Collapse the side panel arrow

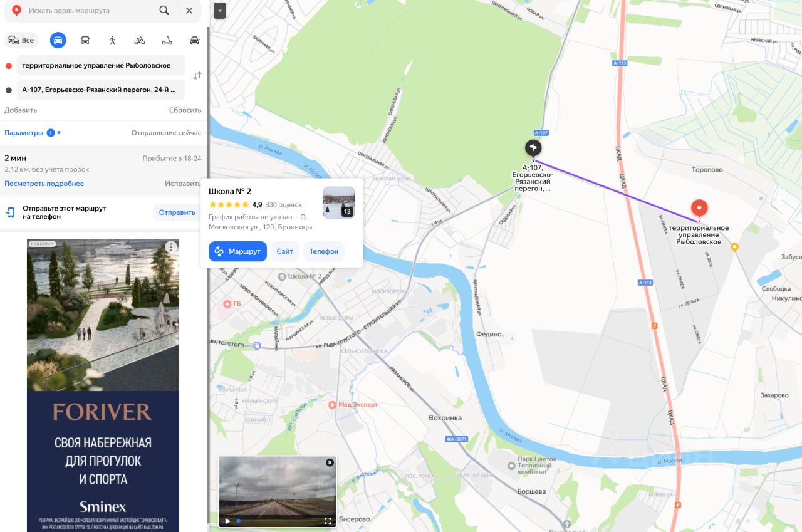tap(219, 11)
